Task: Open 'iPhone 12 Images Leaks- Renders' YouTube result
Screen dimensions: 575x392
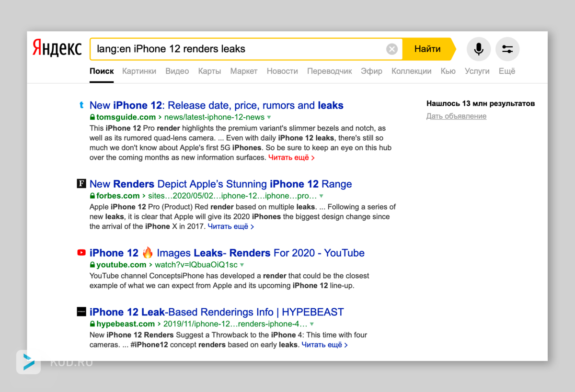Action: pyautogui.click(x=227, y=253)
